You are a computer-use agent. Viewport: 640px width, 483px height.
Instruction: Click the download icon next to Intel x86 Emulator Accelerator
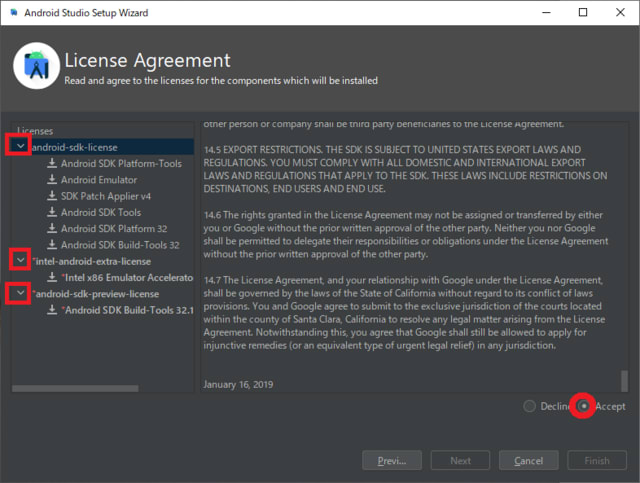(50, 277)
